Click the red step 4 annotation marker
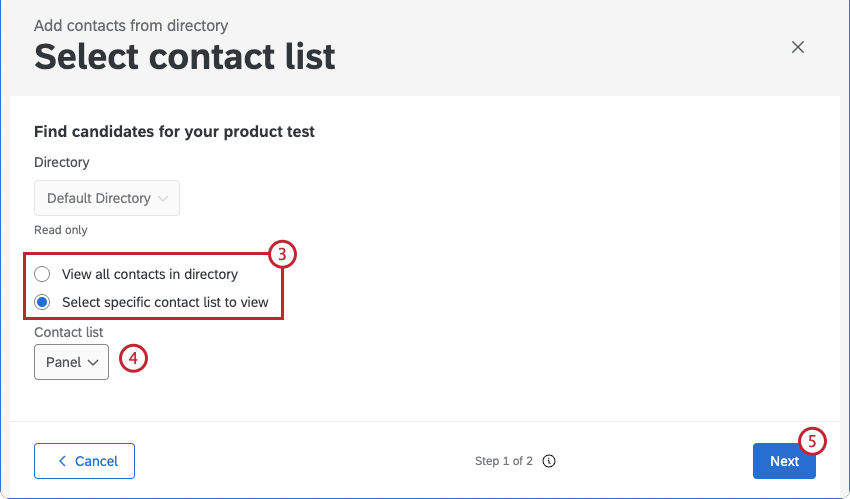Viewport: 850px width, 499px height. coord(134,358)
